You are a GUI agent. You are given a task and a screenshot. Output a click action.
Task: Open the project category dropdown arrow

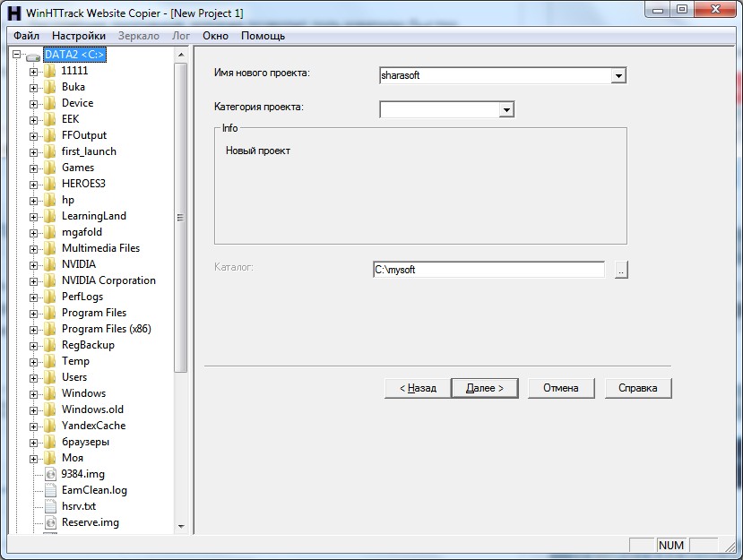506,110
